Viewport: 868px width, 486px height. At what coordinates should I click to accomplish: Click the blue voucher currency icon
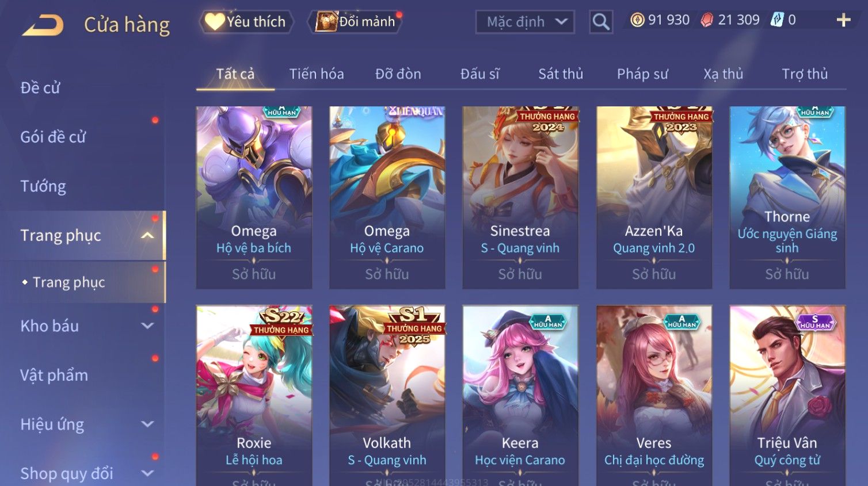(777, 20)
